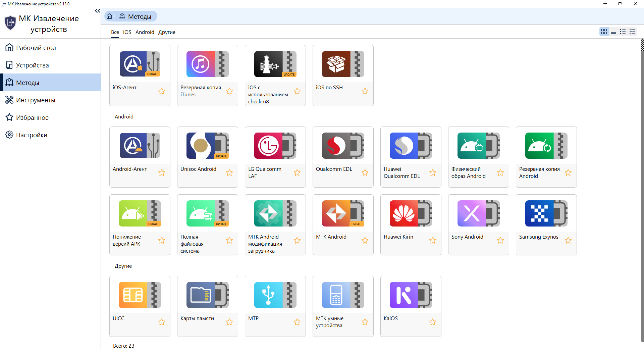The width and height of the screenshot is (644, 349).
Task: Open the Полная файловая система icon
Action: pyautogui.click(x=208, y=213)
